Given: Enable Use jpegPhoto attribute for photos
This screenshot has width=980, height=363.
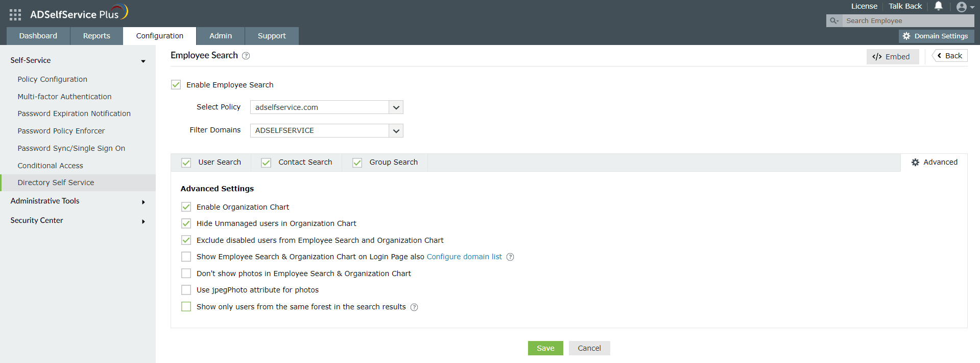Looking at the screenshot, I should pos(186,290).
